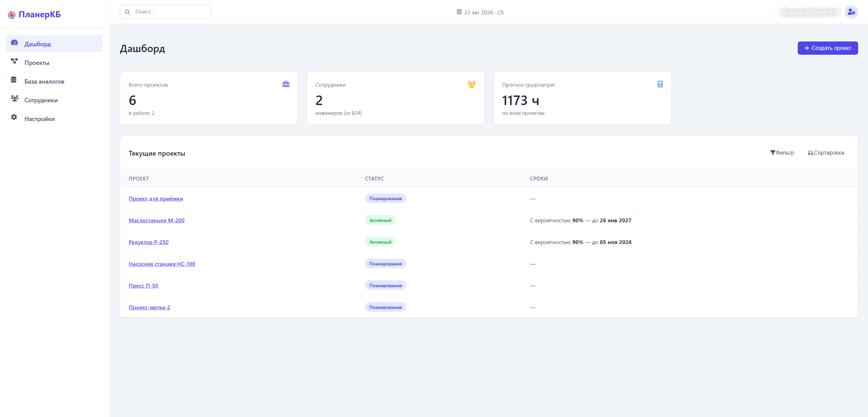Click the Всего проектов count 6
The image size is (868, 417).
pyautogui.click(x=132, y=101)
